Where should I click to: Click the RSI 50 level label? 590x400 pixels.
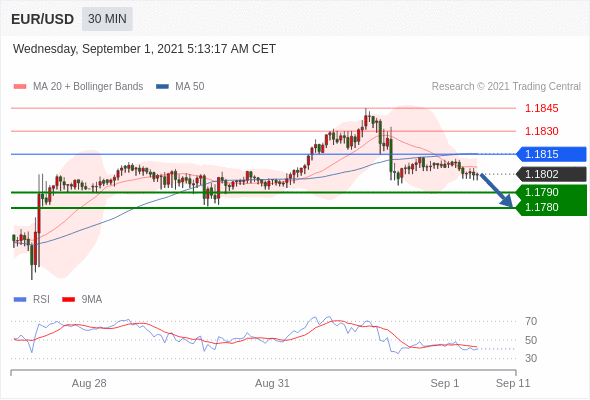tap(531, 340)
